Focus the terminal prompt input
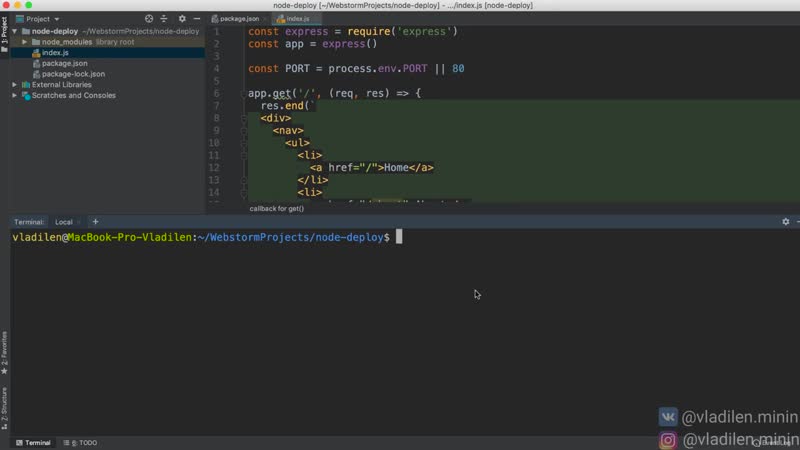 tap(399, 237)
